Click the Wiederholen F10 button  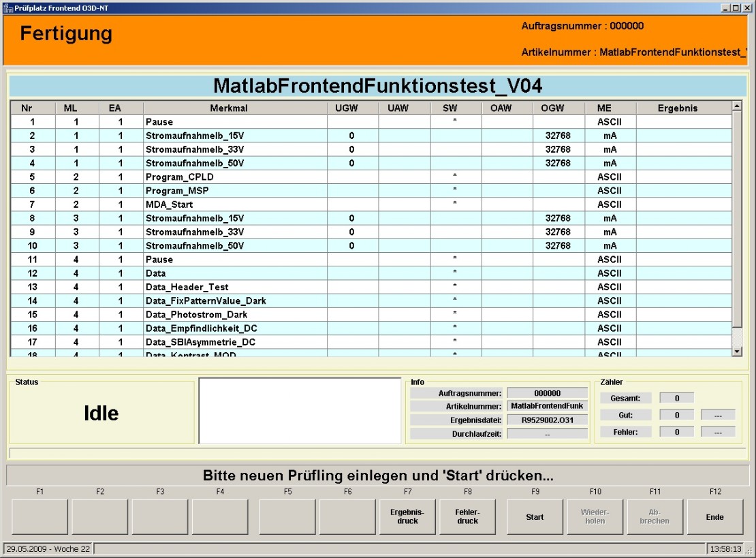pos(595,516)
